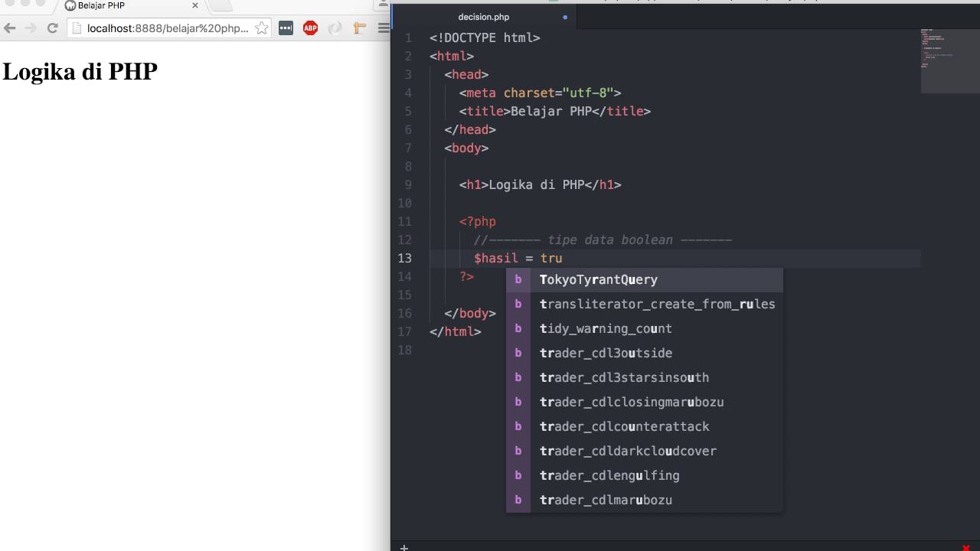Click the grey swirl extension icon in Chrome
This screenshot has height=551, width=980.
(335, 28)
